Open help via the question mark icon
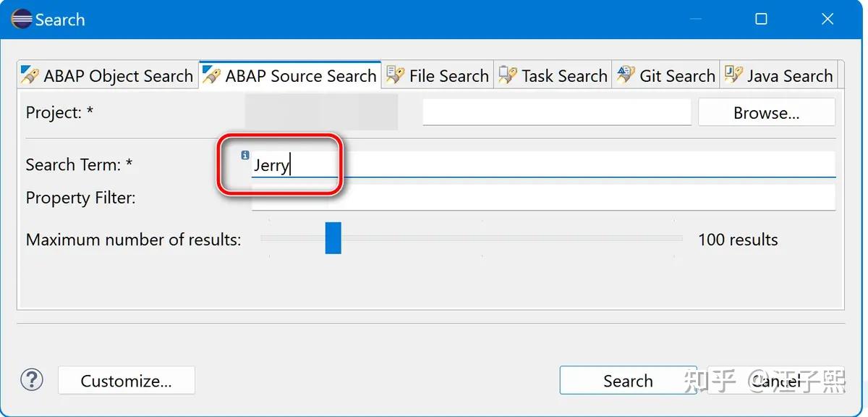 click(32, 379)
